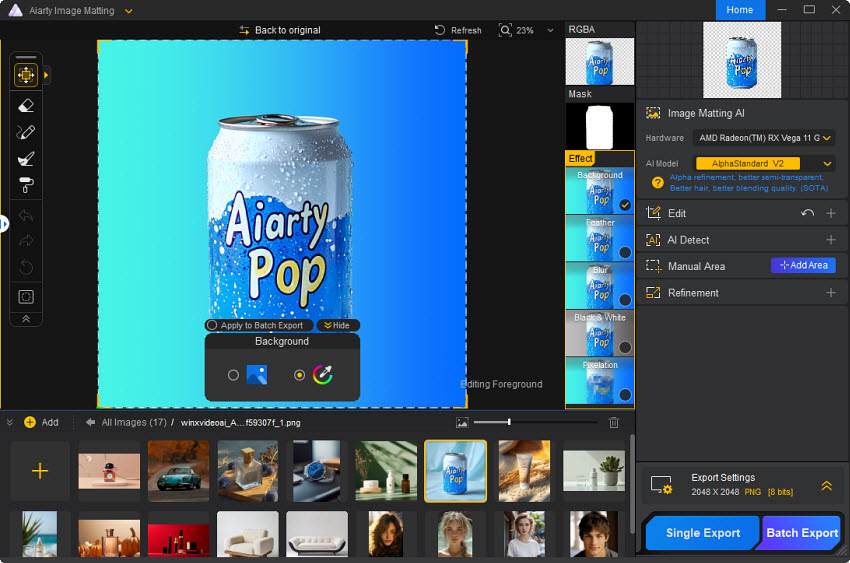The image size is (850, 563).
Task: Select the Mask preview thumbnail
Action: click(600, 126)
